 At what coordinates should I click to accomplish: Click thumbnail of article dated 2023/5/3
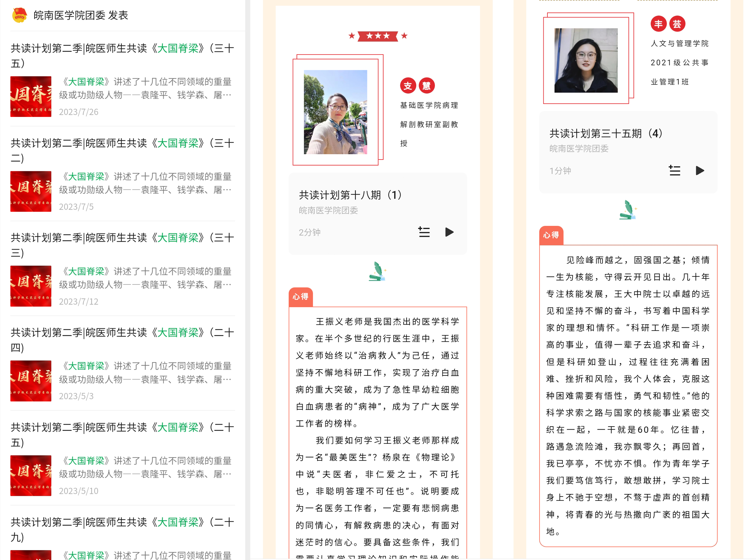click(31, 381)
